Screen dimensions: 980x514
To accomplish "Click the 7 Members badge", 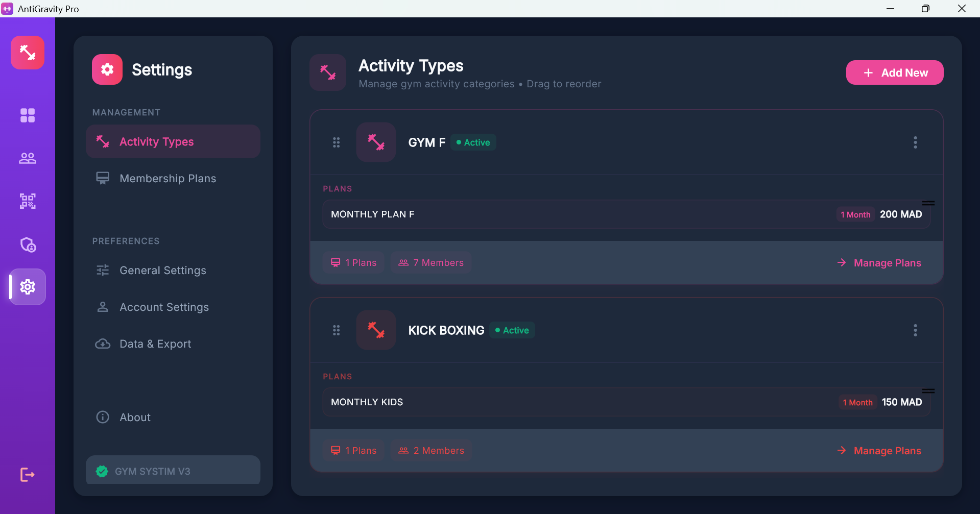I will (431, 263).
